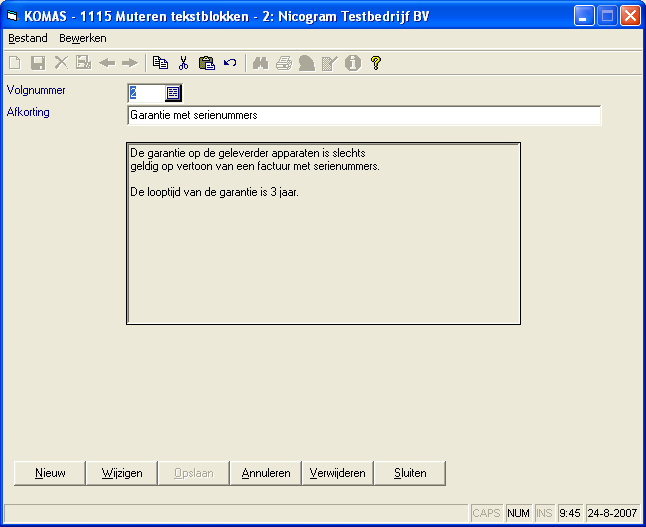Click the Sluiten button

pos(410,473)
